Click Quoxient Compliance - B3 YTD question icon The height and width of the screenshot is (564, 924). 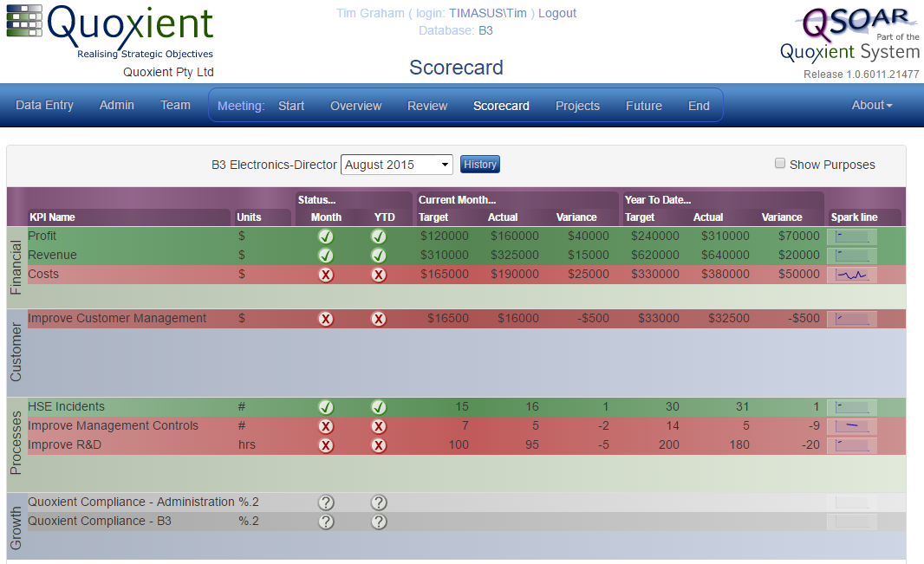point(379,522)
